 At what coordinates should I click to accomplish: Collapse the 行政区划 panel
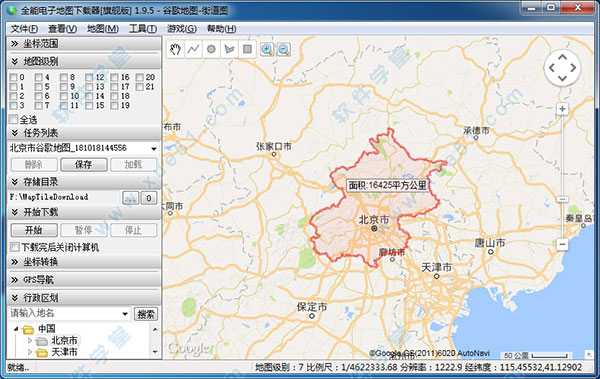[x=84, y=297]
